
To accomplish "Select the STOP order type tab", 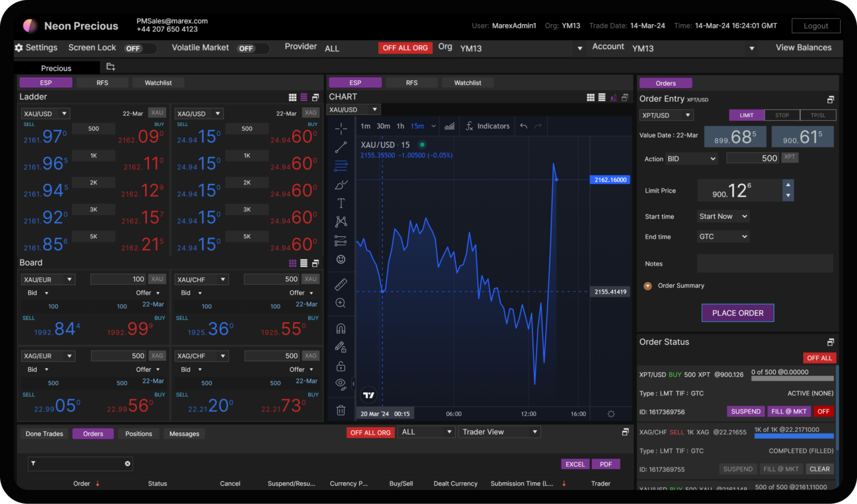I will tap(782, 115).
